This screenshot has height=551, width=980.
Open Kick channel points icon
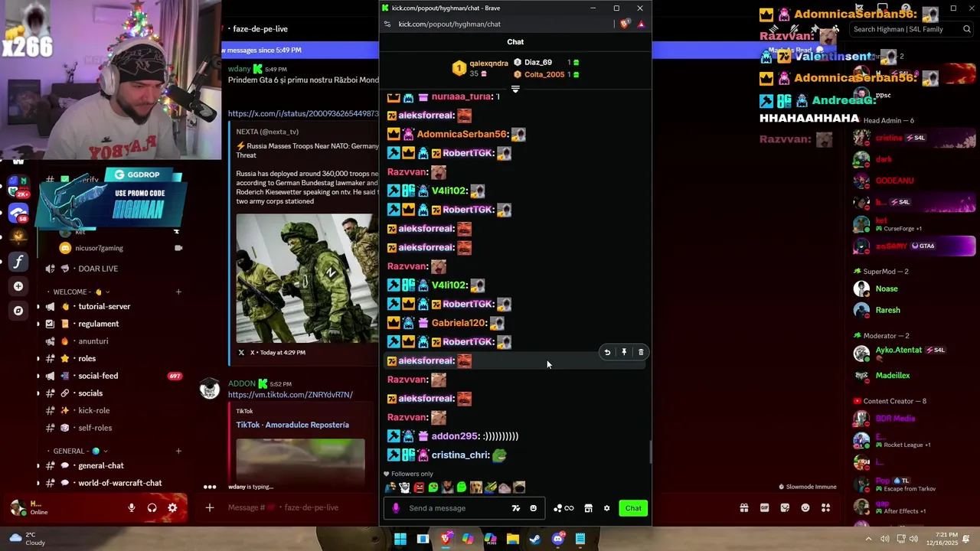click(x=563, y=508)
